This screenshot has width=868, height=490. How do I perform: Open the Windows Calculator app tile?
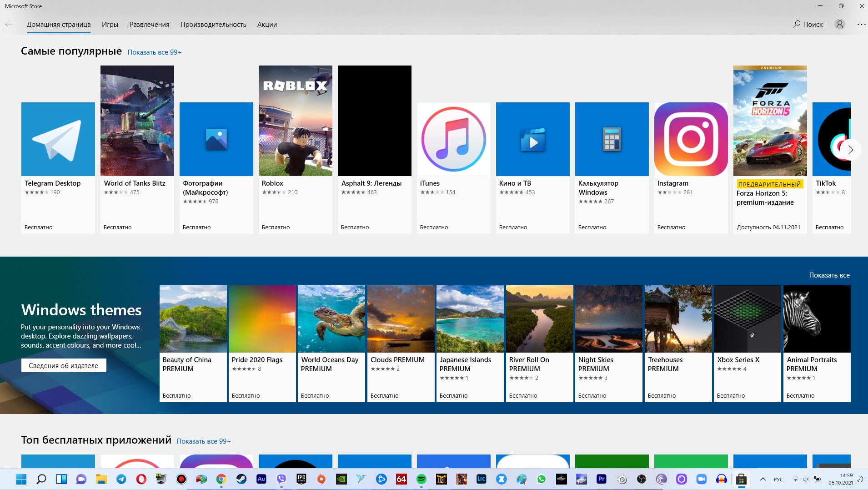[612, 139]
